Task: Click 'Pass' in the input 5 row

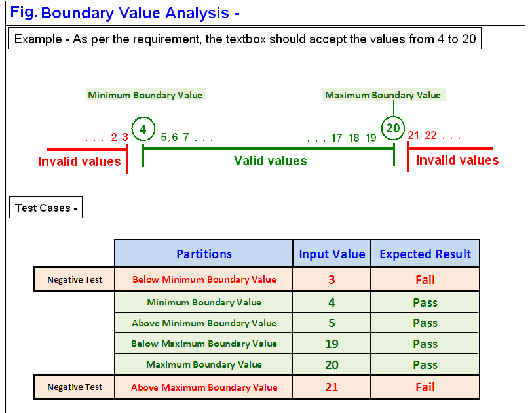Action: [x=425, y=323]
